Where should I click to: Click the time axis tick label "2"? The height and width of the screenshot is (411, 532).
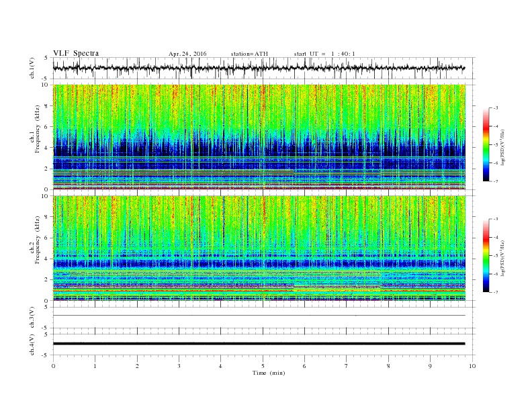click(x=137, y=366)
